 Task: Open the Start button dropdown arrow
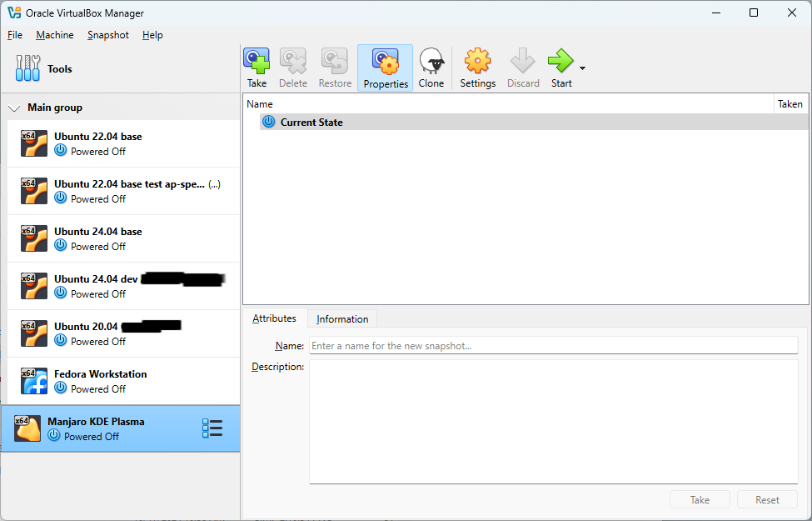[583, 68]
